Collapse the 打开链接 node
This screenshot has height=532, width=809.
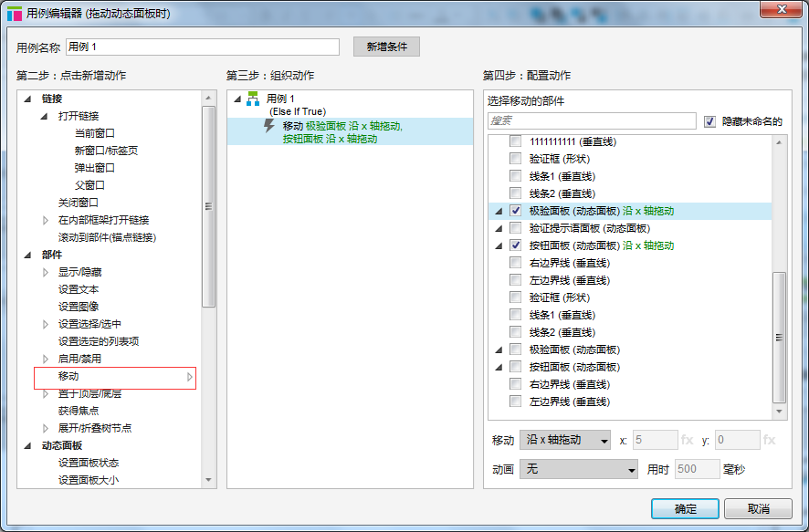tap(45, 116)
